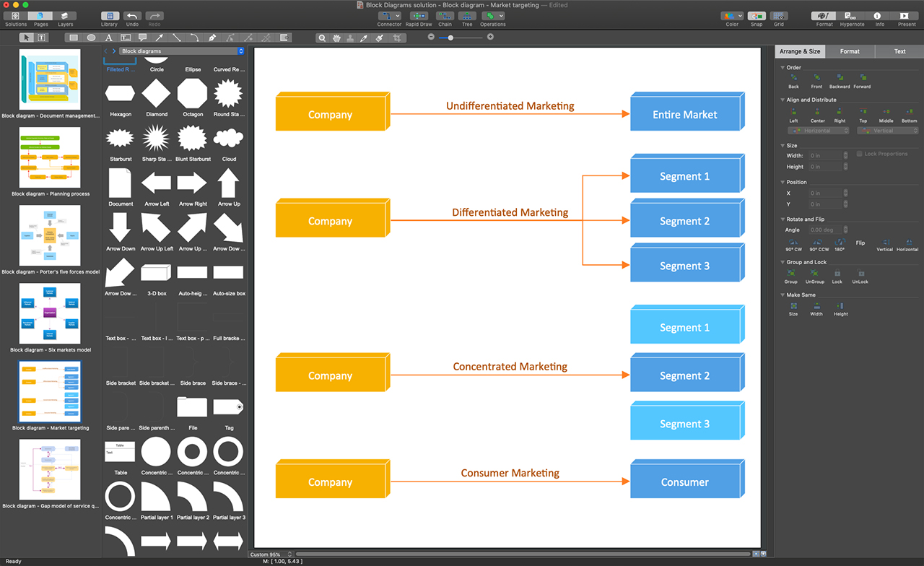Collapse the Align and Distribute section
Viewport: 924px width, 566px height.
tap(783, 100)
